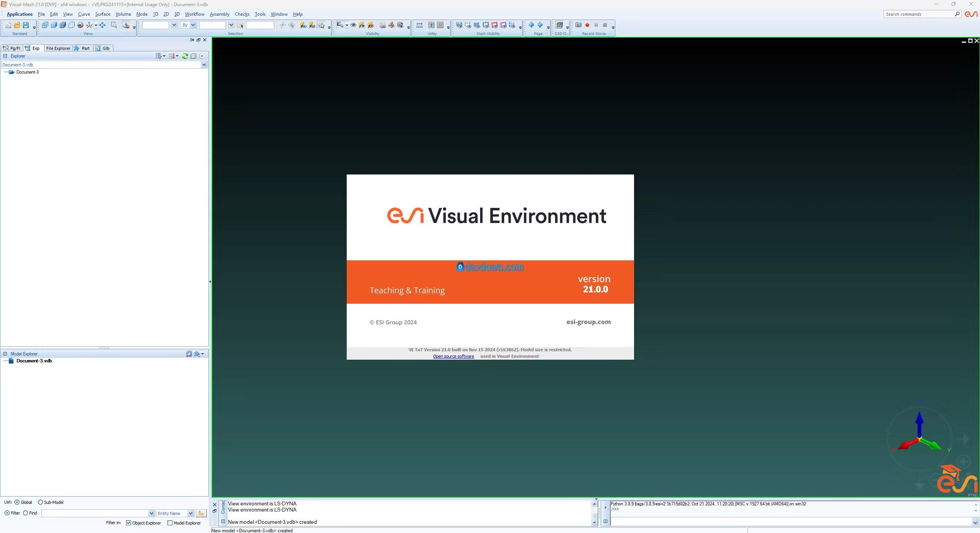The height and width of the screenshot is (533, 980).
Task: Switch to the File Explorer tab
Action: [x=58, y=48]
